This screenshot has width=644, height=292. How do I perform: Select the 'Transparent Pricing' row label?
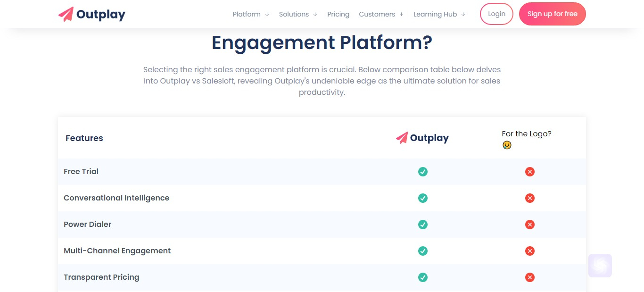pos(101,277)
